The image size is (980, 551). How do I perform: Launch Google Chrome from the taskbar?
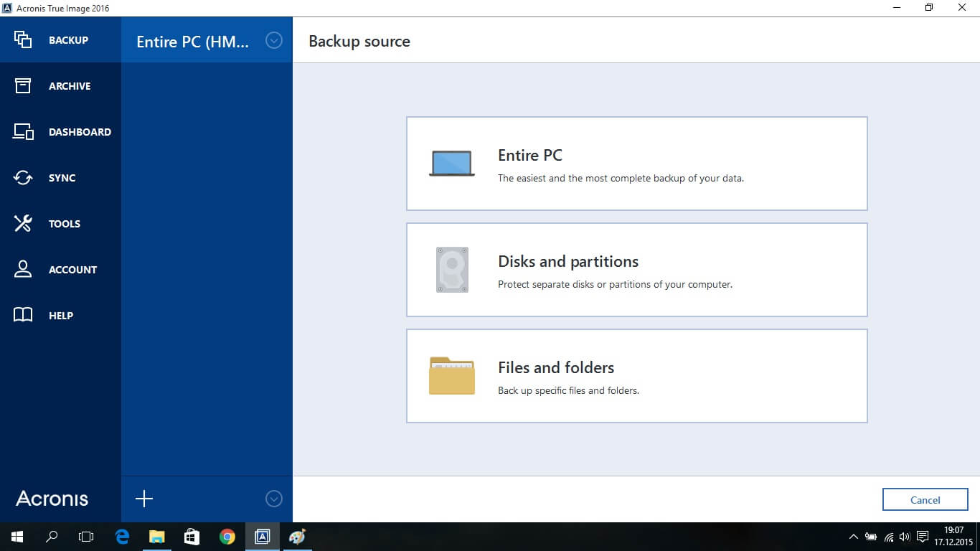click(x=227, y=537)
